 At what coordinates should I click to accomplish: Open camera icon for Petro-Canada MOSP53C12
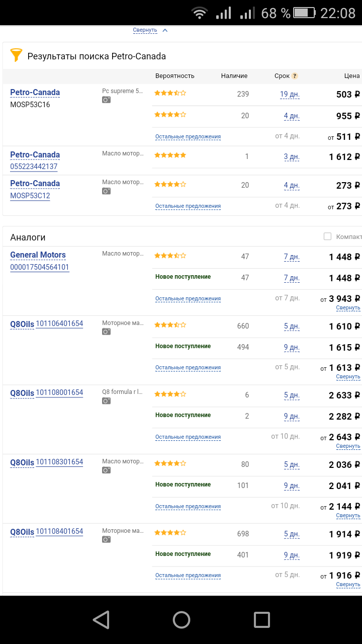[x=106, y=191]
